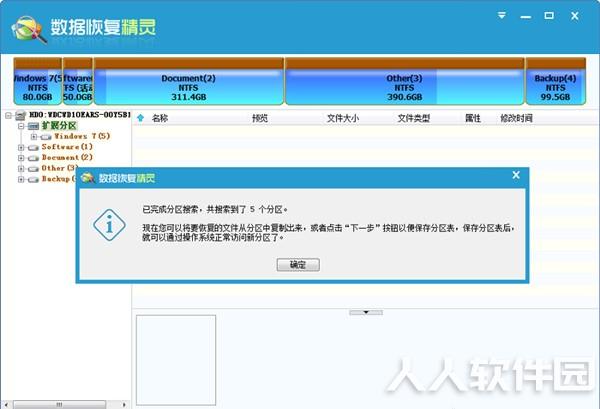The image size is (600, 409).
Task: Expand the Windows 7(5) tree node
Action: tap(34, 136)
